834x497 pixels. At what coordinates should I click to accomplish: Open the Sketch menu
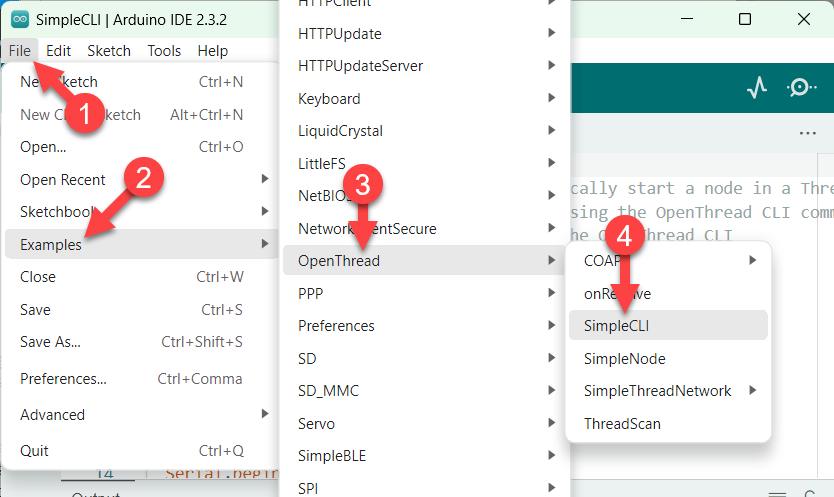tap(109, 50)
